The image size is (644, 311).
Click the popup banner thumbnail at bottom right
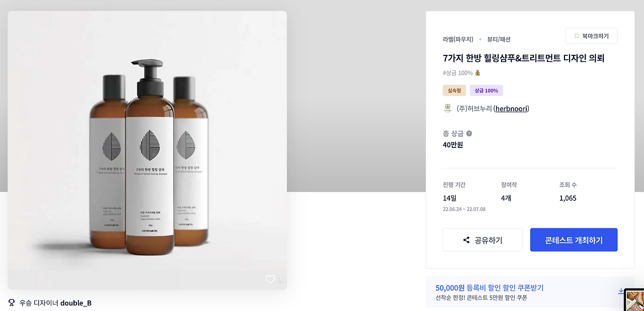coord(635,299)
